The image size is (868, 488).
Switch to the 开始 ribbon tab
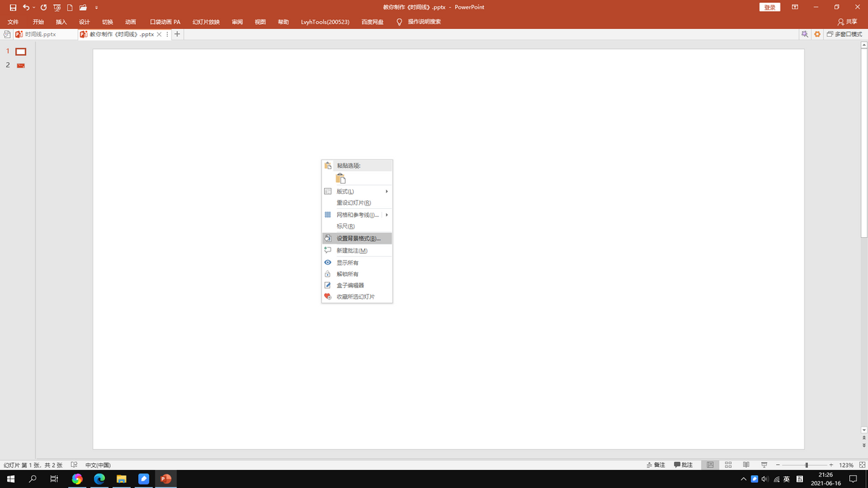(x=38, y=22)
